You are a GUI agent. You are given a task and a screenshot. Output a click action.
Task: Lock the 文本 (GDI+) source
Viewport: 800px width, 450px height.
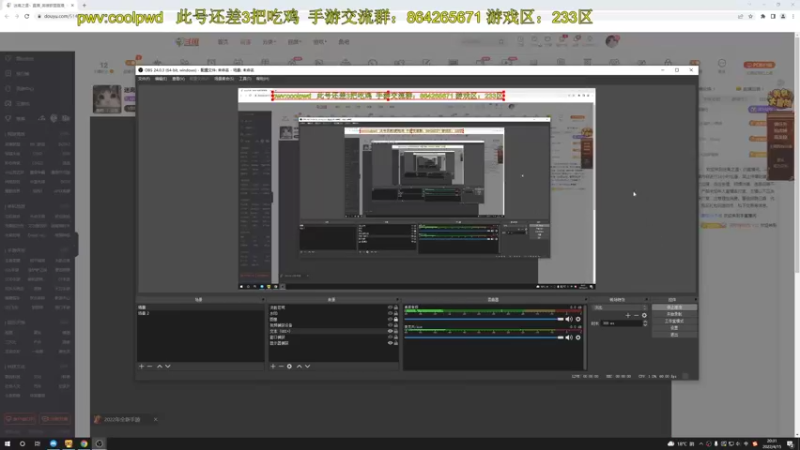pyautogui.click(x=396, y=331)
